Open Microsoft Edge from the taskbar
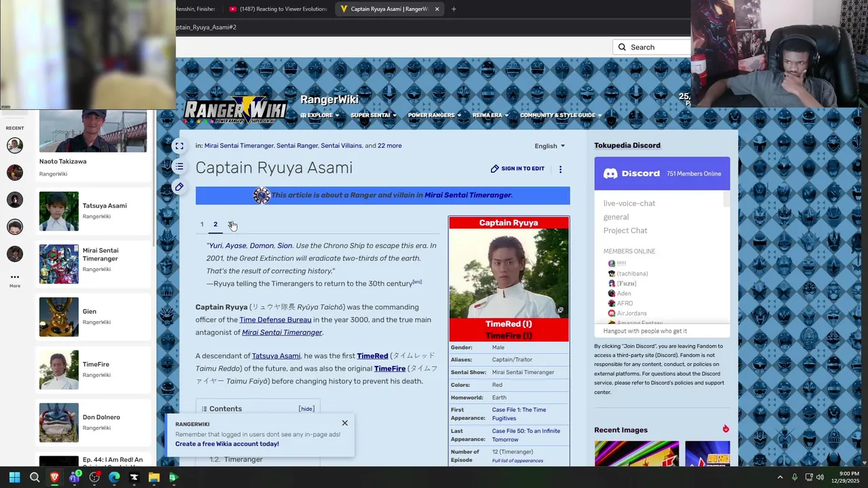This screenshot has width=868, height=488. [x=114, y=477]
